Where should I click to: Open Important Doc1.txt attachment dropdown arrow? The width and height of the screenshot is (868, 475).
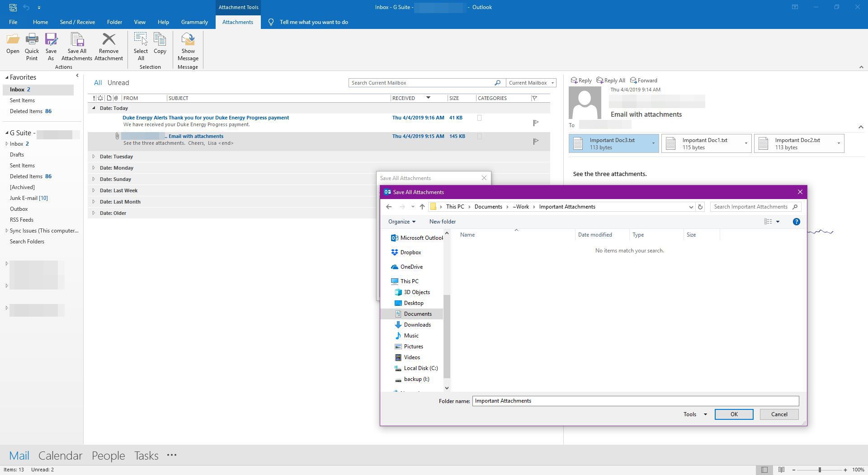pyautogui.click(x=746, y=143)
